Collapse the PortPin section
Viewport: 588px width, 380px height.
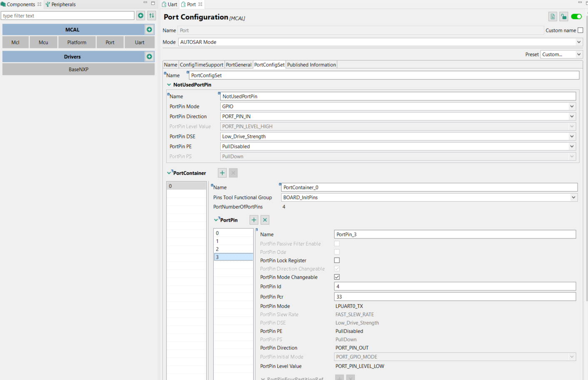[216, 220]
